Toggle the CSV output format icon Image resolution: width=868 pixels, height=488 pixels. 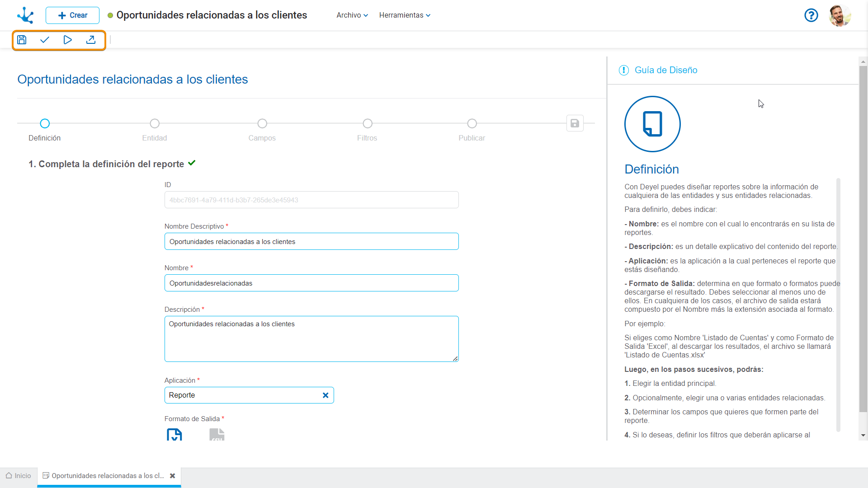(x=217, y=435)
